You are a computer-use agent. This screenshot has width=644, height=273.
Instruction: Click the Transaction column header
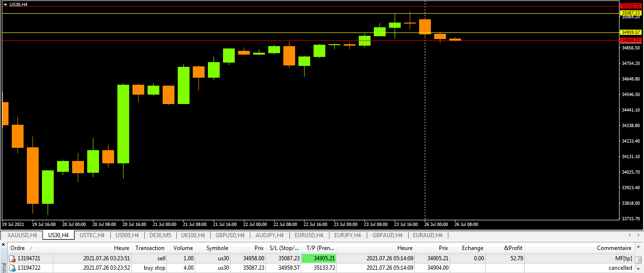pyautogui.click(x=150, y=248)
